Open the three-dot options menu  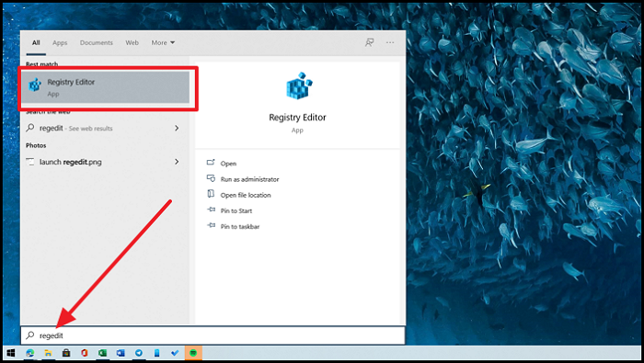coord(390,42)
